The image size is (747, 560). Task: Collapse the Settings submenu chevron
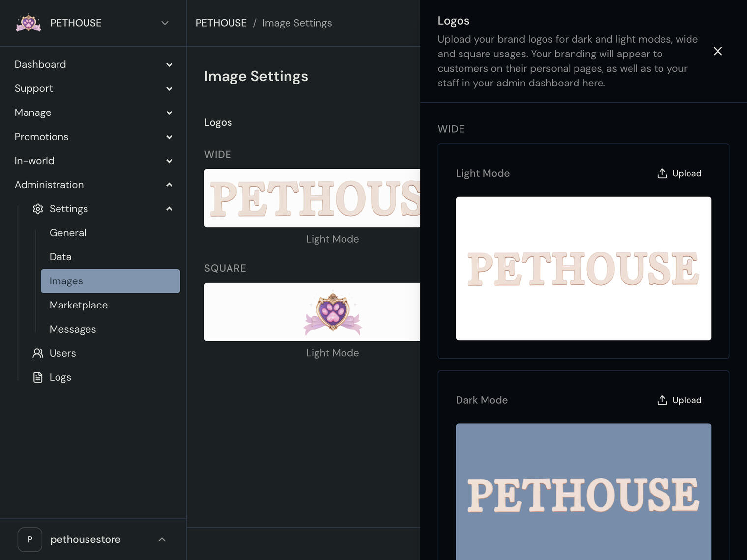tap(169, 209)
